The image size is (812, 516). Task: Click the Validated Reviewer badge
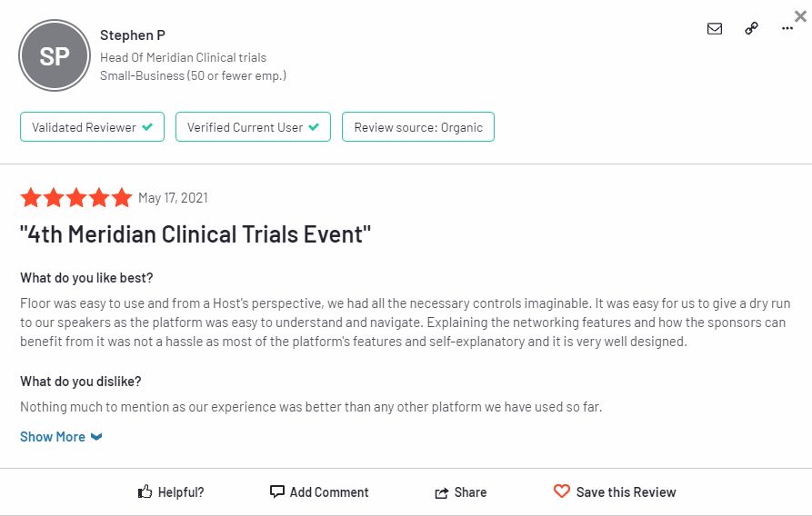[x=92, y=127]
